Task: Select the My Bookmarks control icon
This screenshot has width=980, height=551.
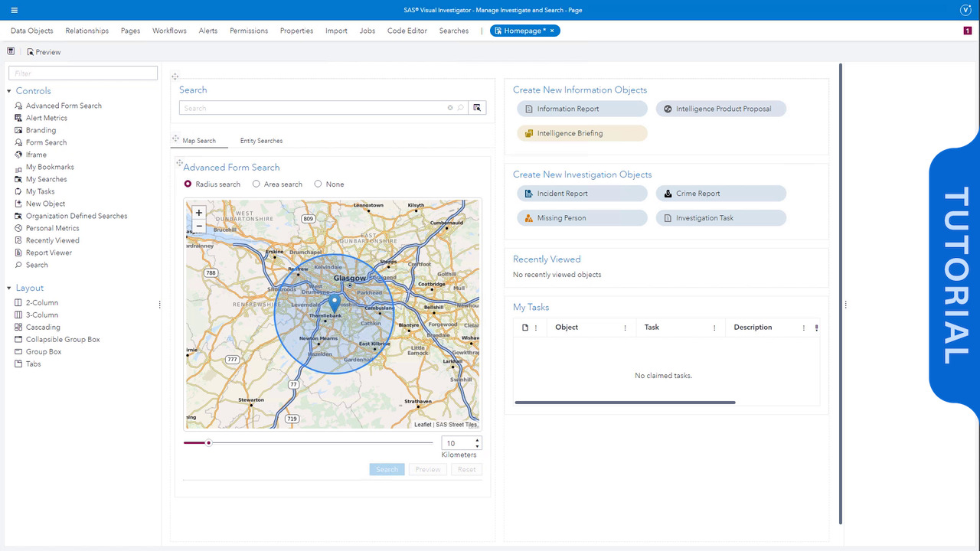Action: click(19, 167)
